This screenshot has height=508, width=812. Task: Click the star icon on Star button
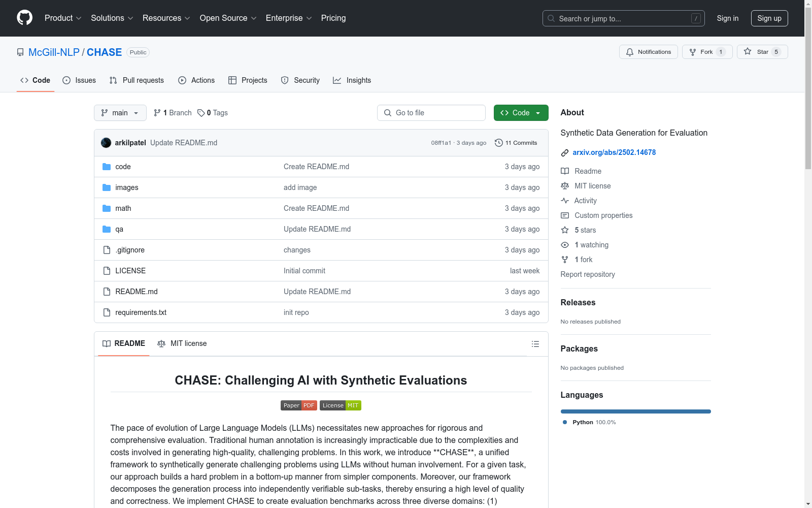point(748,51)
